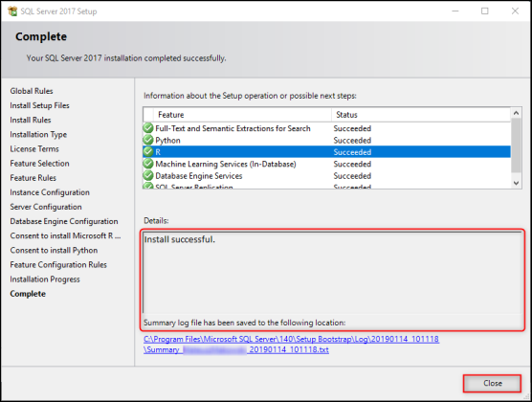Click the Consent to install Microsoft R step
532x402 pixels.
pos(65,235)
